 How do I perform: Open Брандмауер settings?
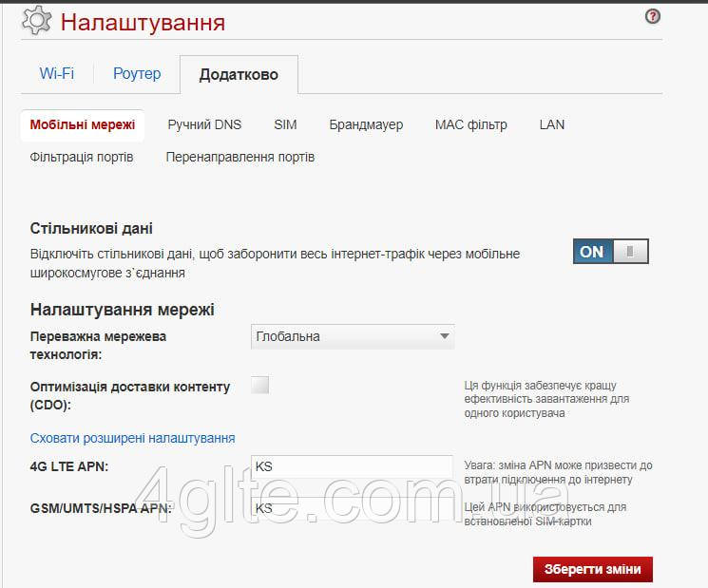pos(366,124)
